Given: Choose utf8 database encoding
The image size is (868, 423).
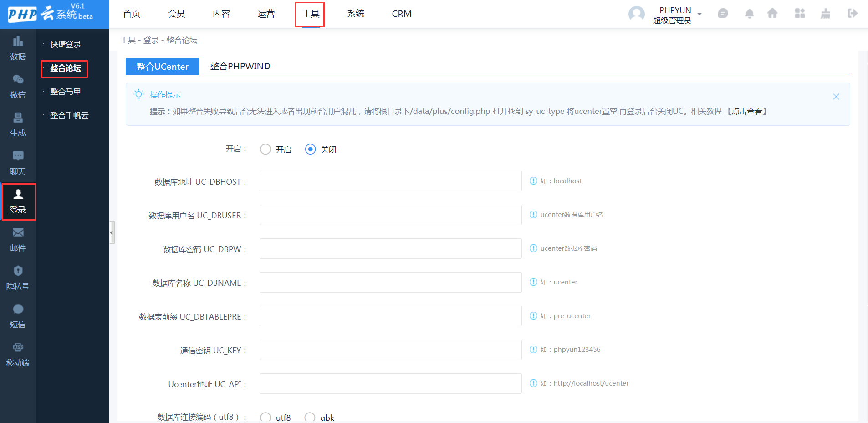Looking at the screenshot, I should [x=266, y=418].
